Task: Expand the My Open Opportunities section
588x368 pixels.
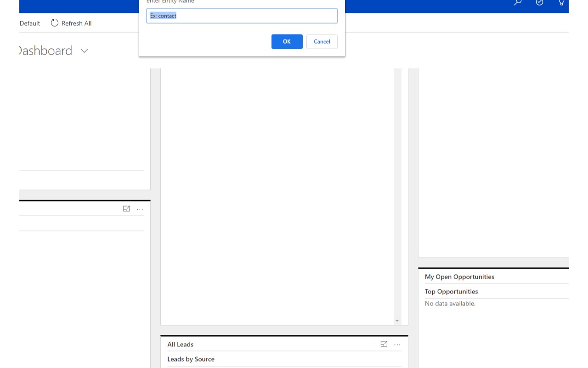Action: tap(459, 276)
